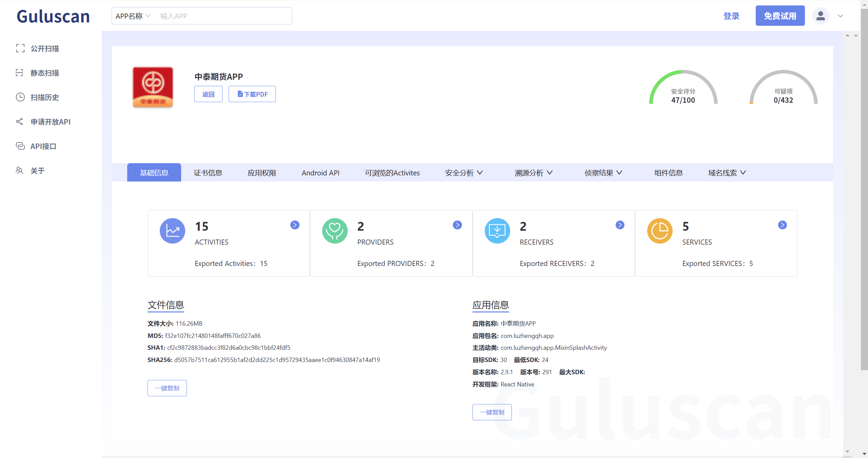Click the user avatar icon
The width and height of the screenshot is (868, 458).
[x=820, y=16]
